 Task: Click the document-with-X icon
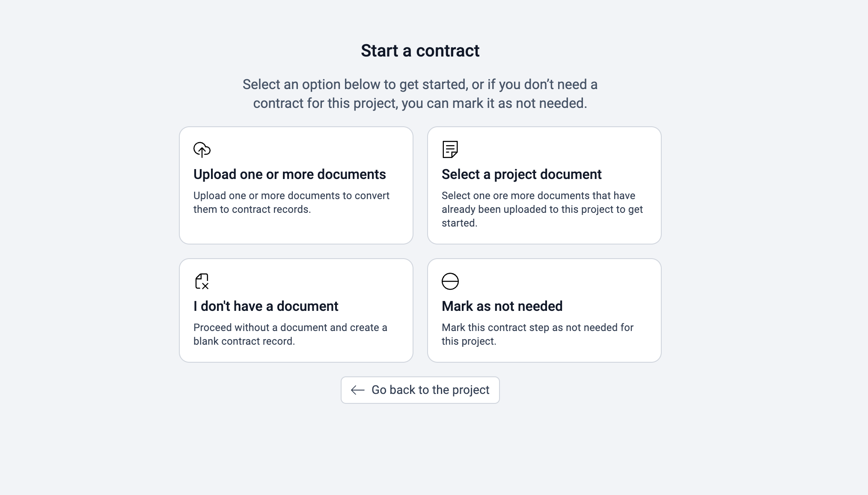(x=202, y=281)
